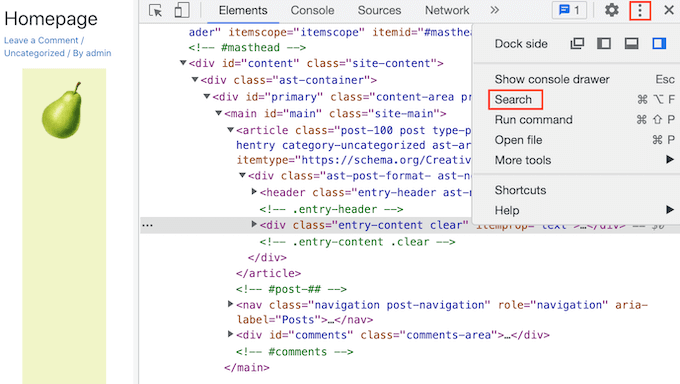Collapse the div id primary node
The image size is (680, 384).
(207, 96)
